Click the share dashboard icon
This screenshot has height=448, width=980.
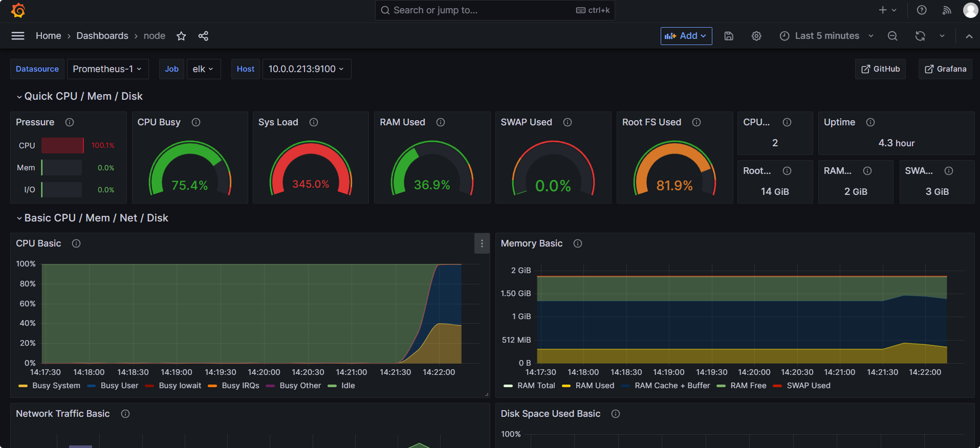pyautogui.click(x=203, y=36)
